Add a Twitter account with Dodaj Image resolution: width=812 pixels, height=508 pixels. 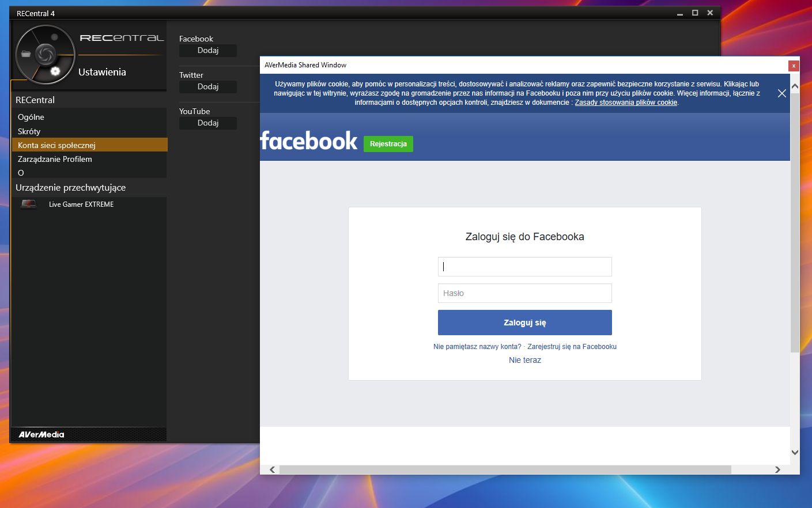[208, 87]
